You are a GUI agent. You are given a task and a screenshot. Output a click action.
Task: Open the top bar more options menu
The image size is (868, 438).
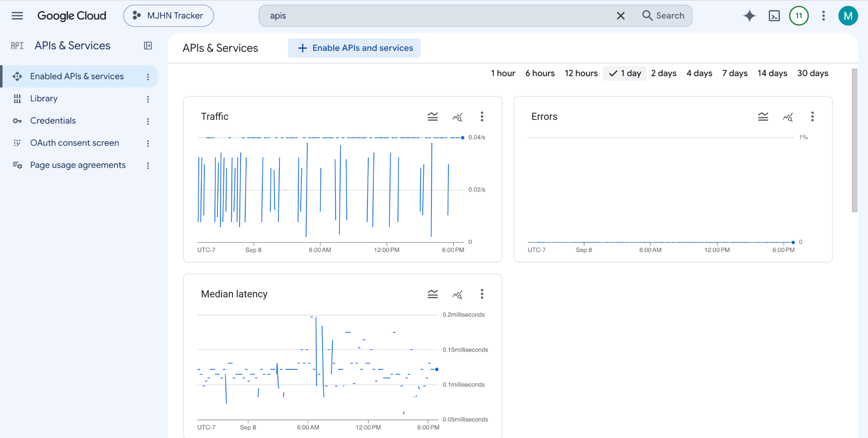[x=823, y=16]
